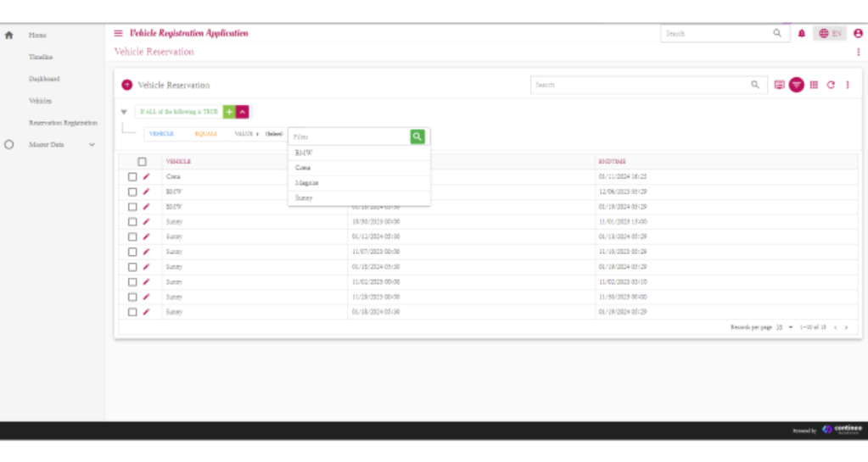The width and height of the screenshot is (868, 462).
Task: Open the VALUE type selector in filter row
Action: [x=247, y=134]
